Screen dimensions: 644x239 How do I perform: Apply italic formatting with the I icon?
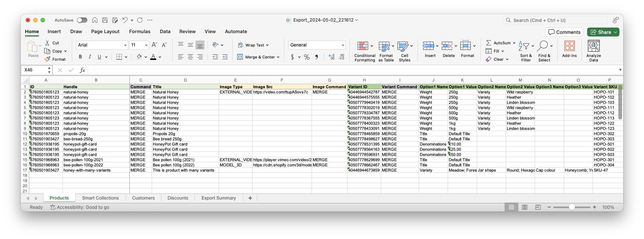pos(90,57)
